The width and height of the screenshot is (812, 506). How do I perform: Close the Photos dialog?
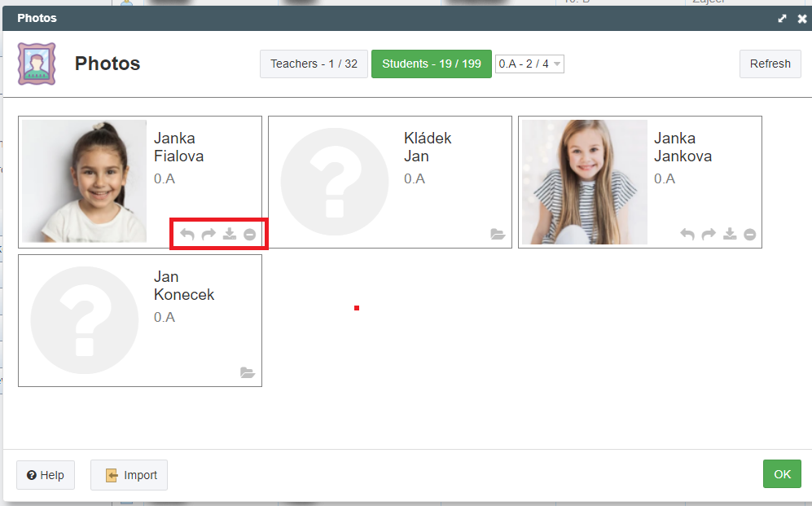coord(802,19)
